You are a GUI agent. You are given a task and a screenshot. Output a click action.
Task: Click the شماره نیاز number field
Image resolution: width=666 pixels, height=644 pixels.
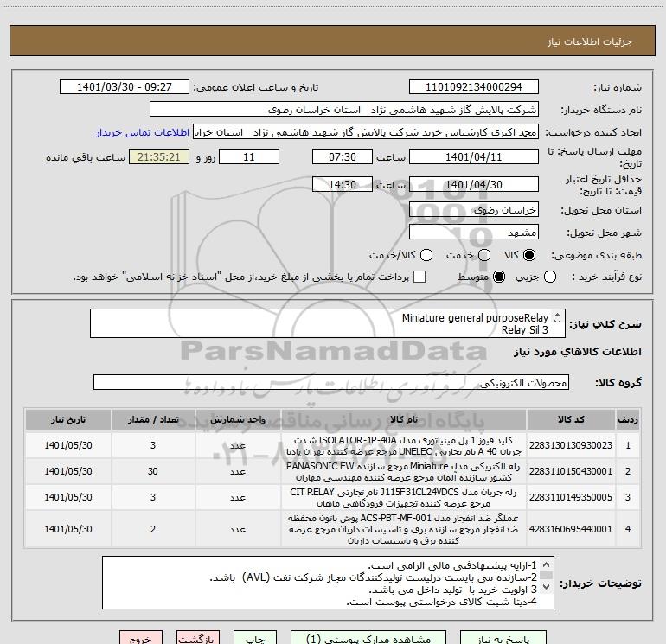[x=474, y=87]
